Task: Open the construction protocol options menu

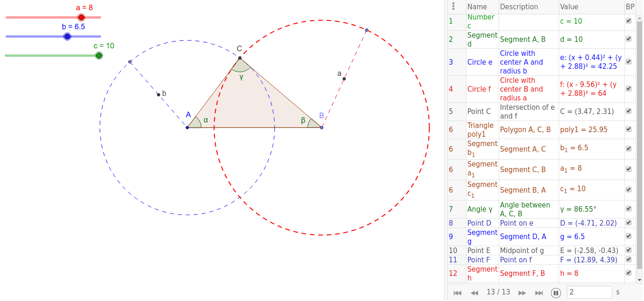Action: coord(453,7)
